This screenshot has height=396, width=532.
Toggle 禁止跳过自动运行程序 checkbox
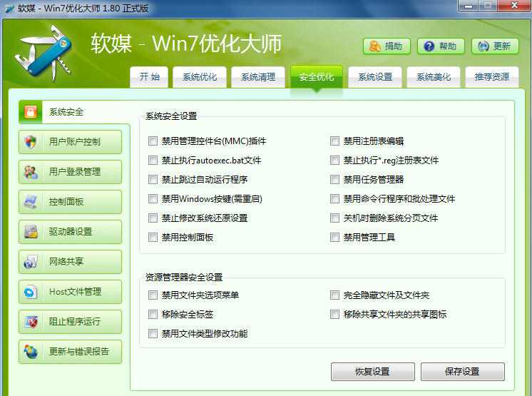click(x=153, y=179)
